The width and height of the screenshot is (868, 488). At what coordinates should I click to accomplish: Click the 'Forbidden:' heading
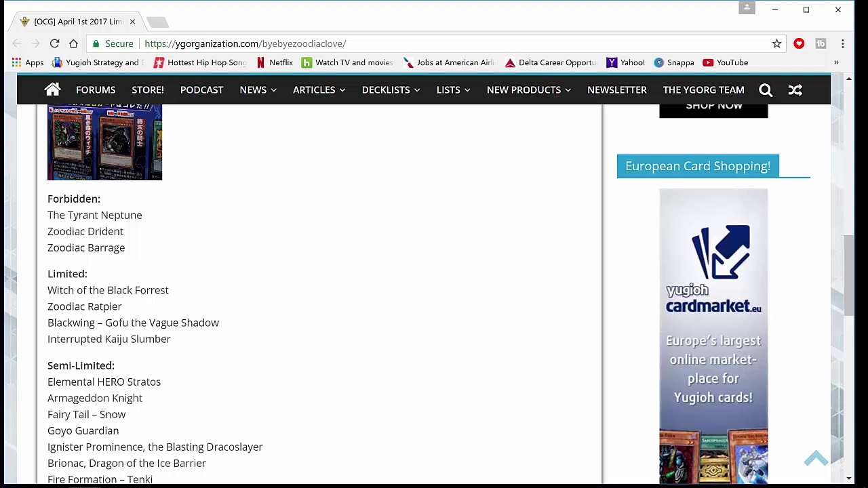(x=74, y=199)
